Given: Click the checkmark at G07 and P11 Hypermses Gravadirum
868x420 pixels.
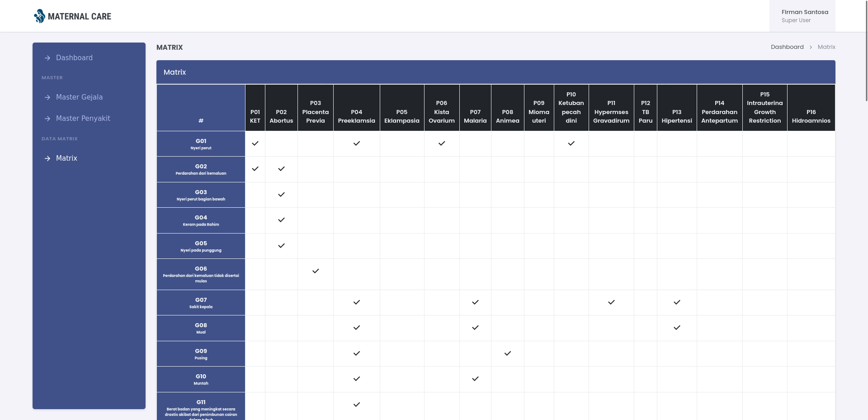Looking at the screenshot, I should [611, 302].
